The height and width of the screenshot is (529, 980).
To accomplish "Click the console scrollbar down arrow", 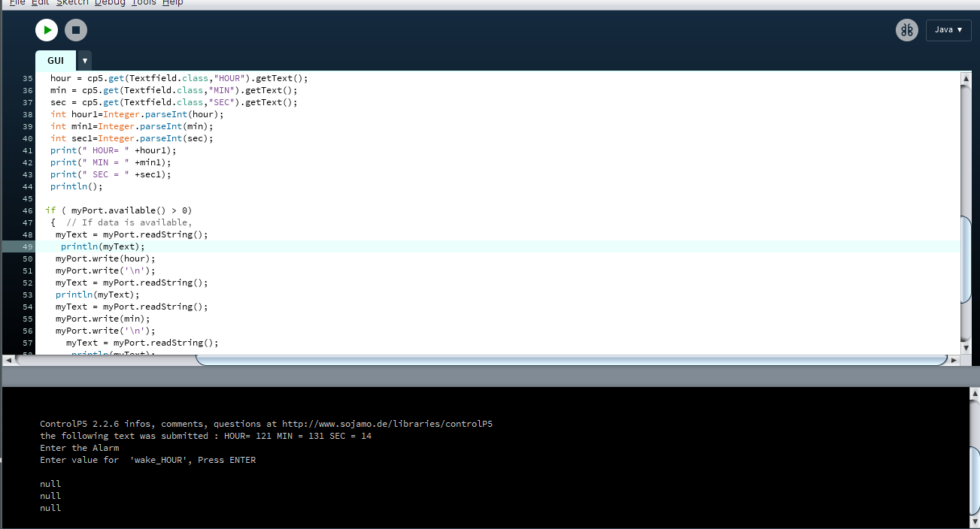I will click(x=974, y=520).
